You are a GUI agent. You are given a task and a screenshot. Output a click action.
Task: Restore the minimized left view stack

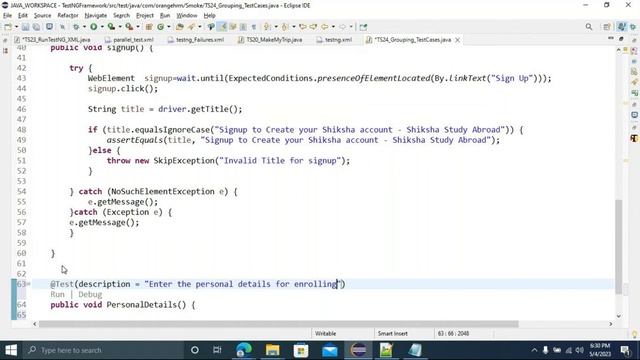tap(6, 40)
